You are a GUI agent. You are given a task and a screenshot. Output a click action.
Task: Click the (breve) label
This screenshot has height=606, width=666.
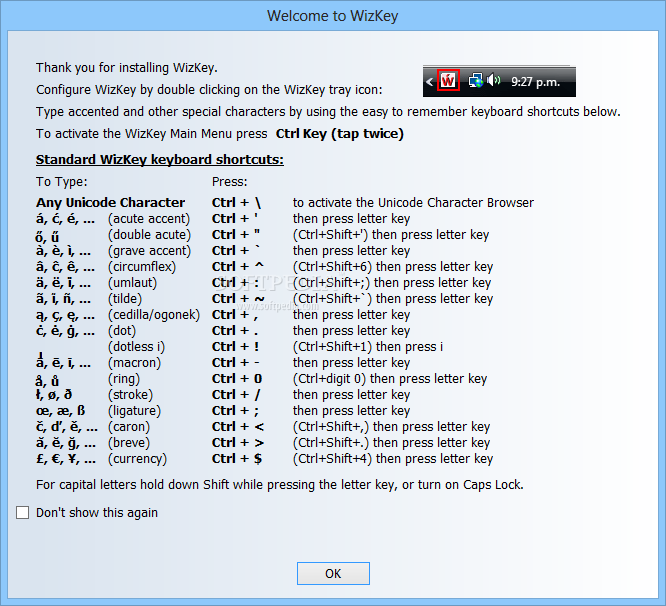click(129, 443)
